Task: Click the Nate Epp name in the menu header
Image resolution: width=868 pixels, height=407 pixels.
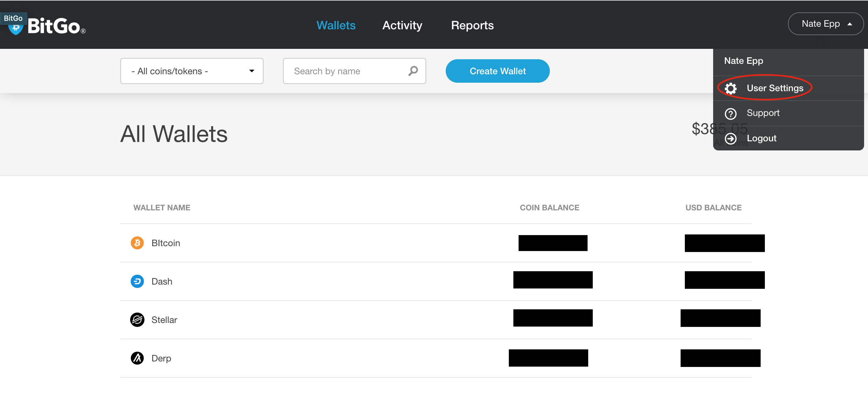Action: [743, 61]
